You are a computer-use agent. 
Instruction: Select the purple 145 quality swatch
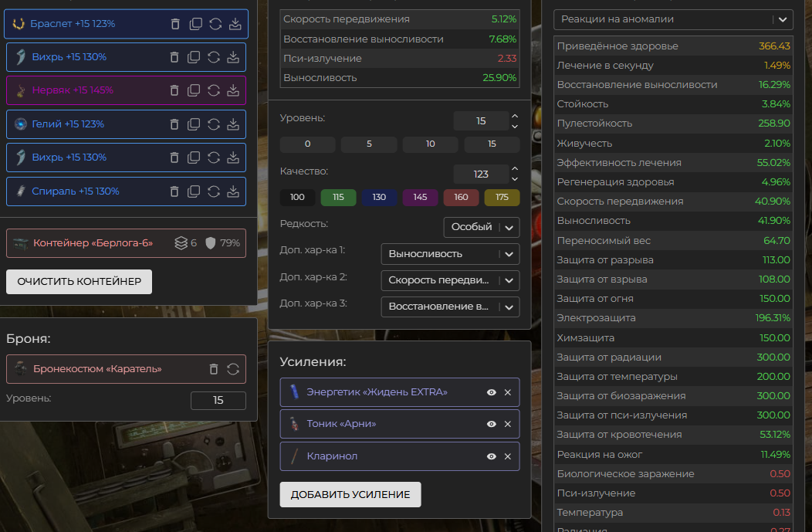pos(420,198)
